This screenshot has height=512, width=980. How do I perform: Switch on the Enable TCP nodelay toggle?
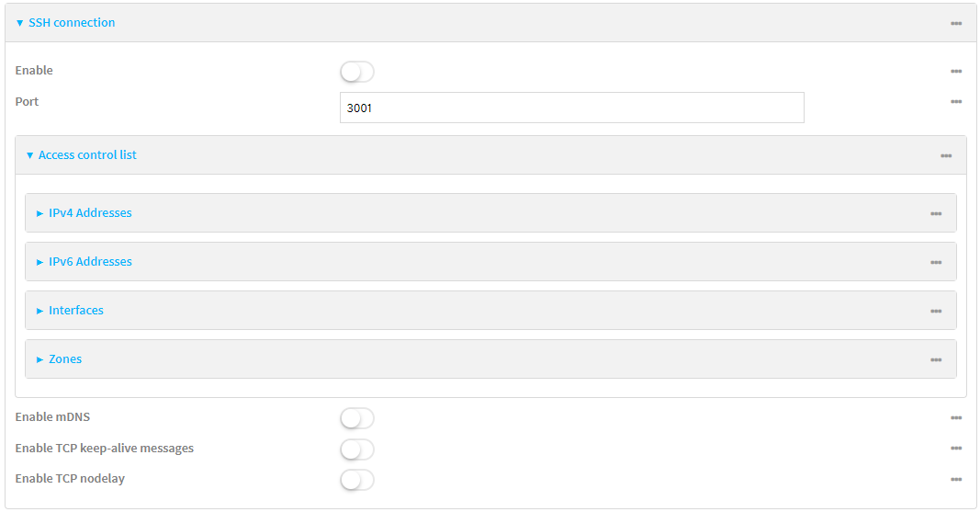click(356, 480)
